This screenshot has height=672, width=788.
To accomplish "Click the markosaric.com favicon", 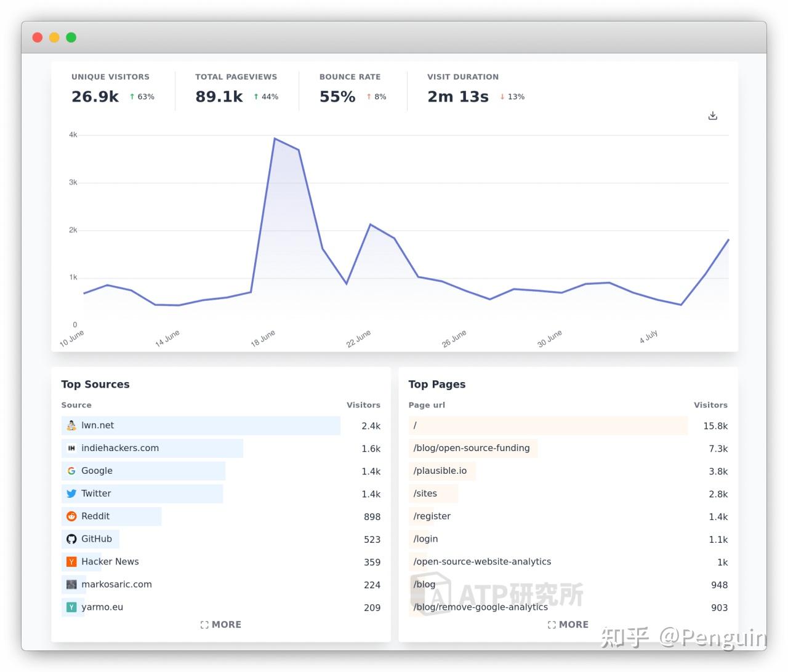I will pyautogui.click(x=71, y=585).
